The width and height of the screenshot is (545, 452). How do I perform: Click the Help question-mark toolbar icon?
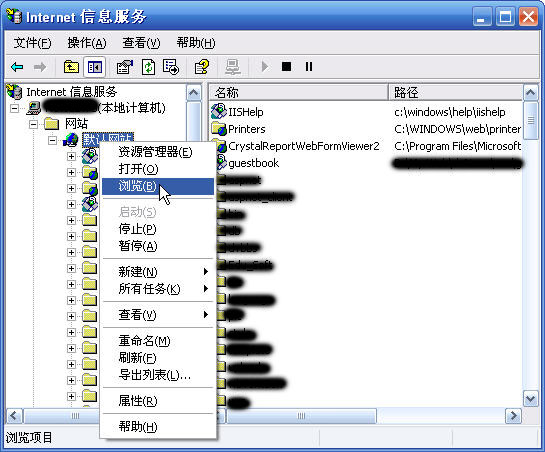pyautogui.click(x=202, y=66)
